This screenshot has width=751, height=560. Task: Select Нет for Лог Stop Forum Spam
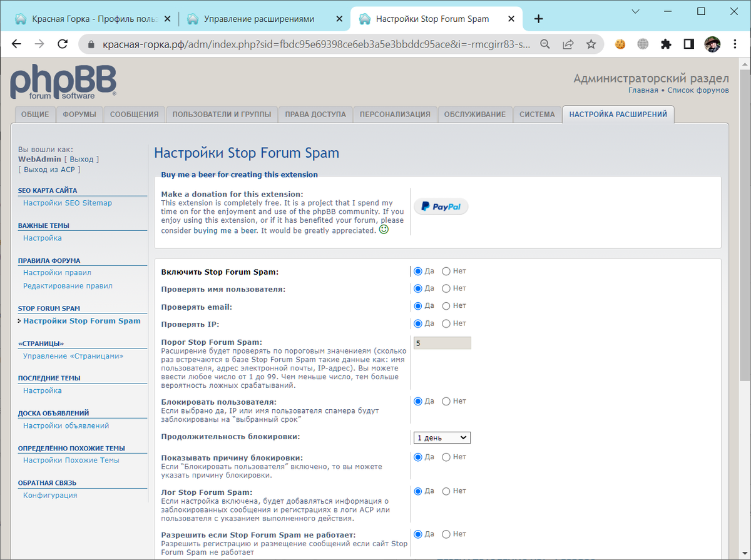[x=446, y=491]
